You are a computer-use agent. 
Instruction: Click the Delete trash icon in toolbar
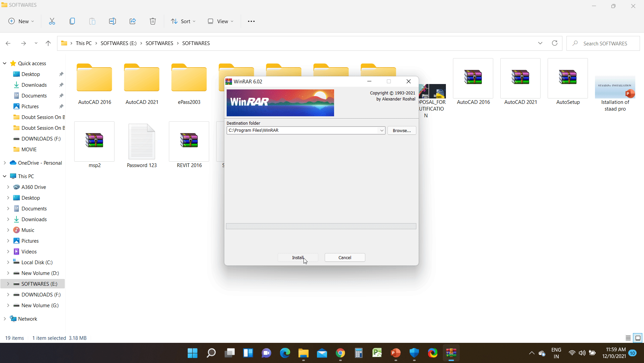point(153,21)
